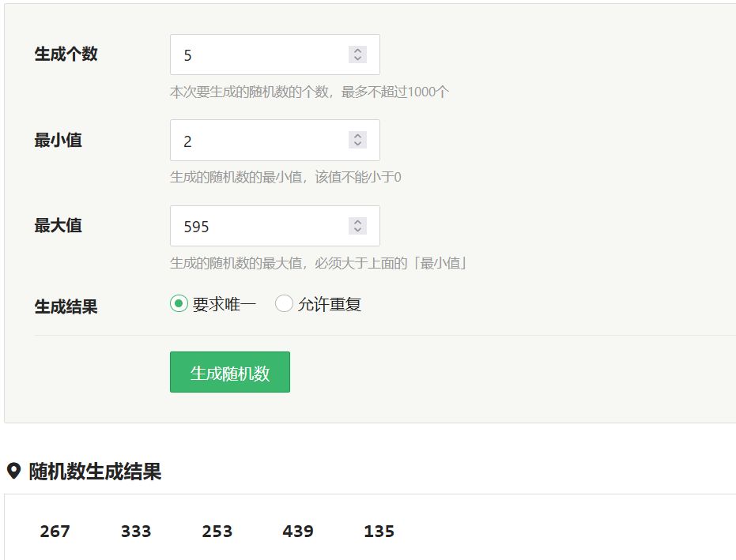This screenshot has height=560, width=736.
Task: Click the generated number 267
Action: 55,532
